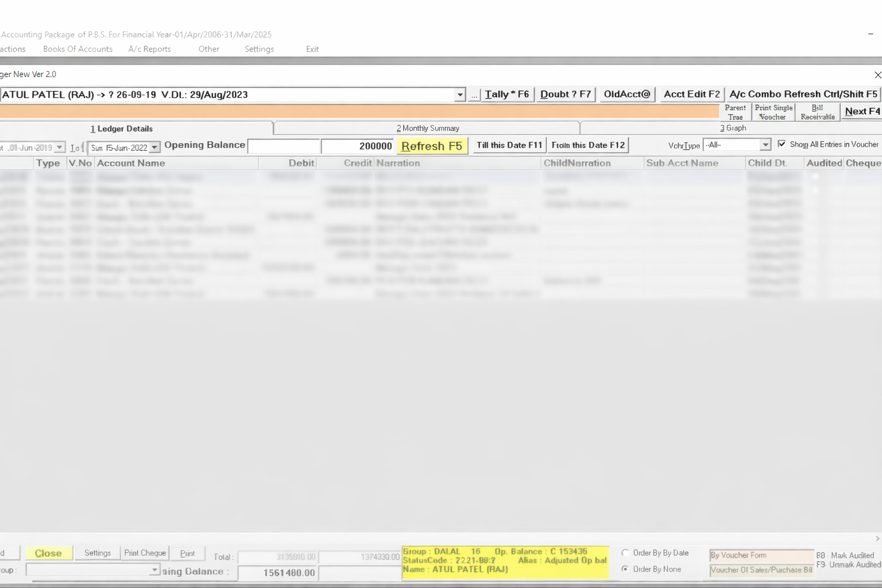Click the yellow account info panel
Screen dimensions: 882x588
click(505, 562)
